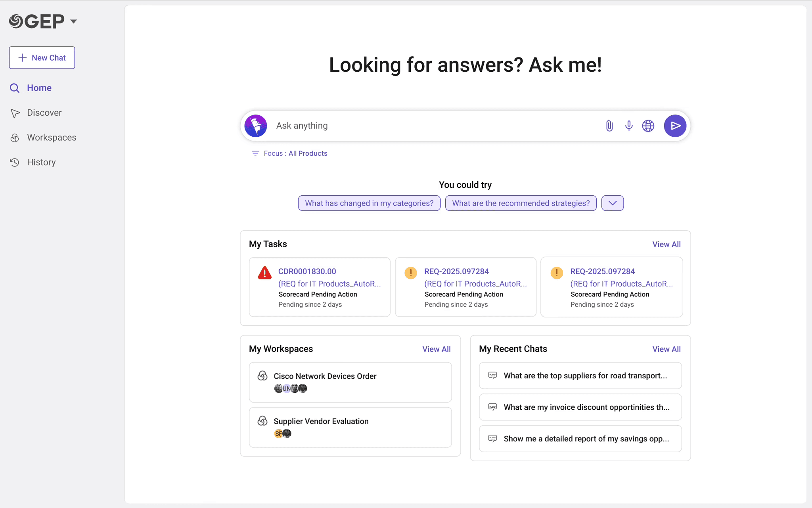Image resolution: width=812 pixels, height=508 pixels.
Task: Open the Focus: All Products filter
Action: [290, 153]
